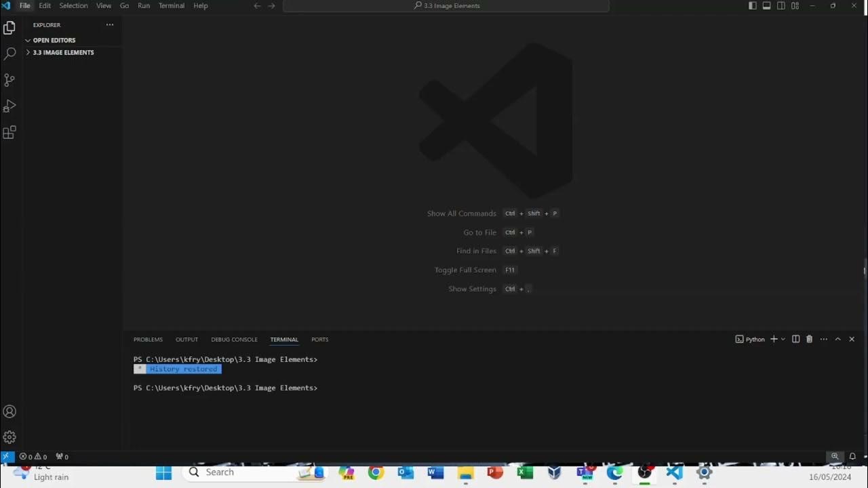Switch to the Debug Console tab
Viewport: 868px width, 488px height.
234,340
